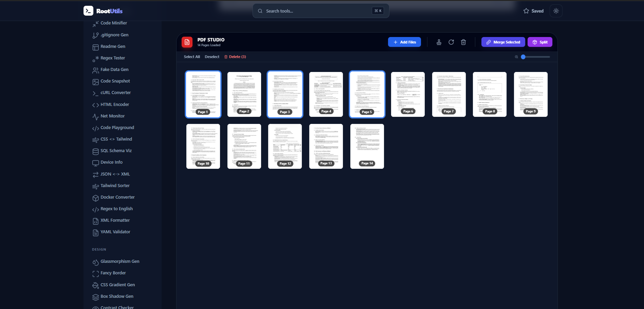Click the zoom magnifier icon above the thumbnails
This screenshot has width=644, height=309.
click(516, 57)
